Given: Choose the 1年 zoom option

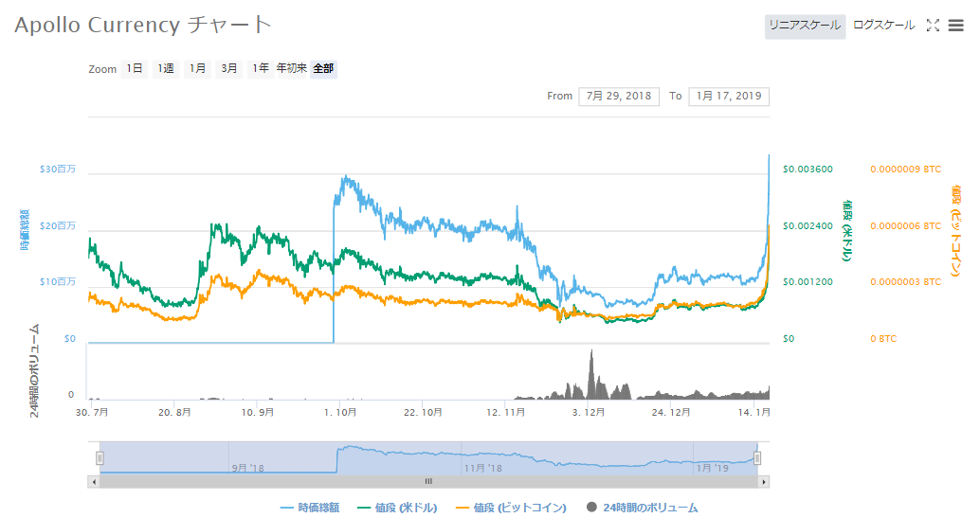Looking at the screenshot, I should (x=259, y=69).
